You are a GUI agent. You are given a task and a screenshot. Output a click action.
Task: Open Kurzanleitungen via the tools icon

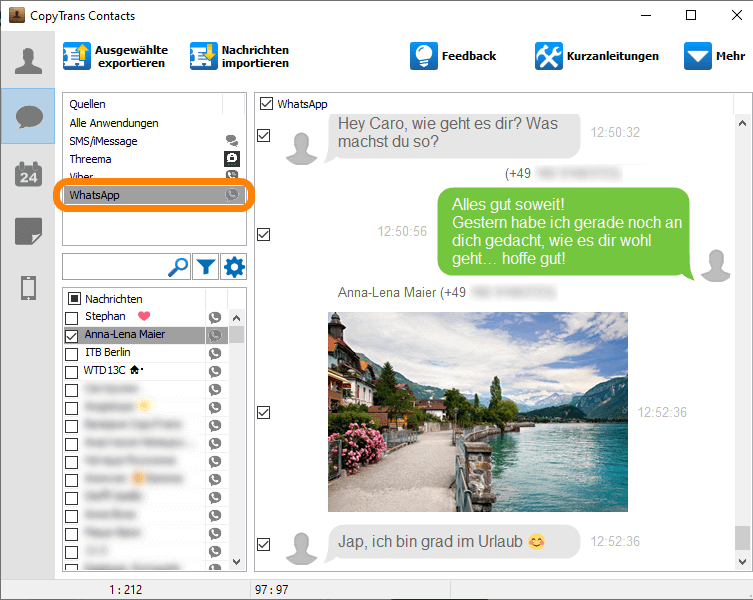[548, 56]
